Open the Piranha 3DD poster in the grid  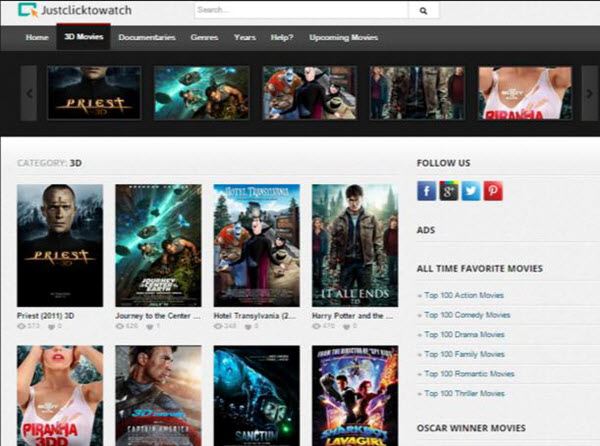(60, 396)
